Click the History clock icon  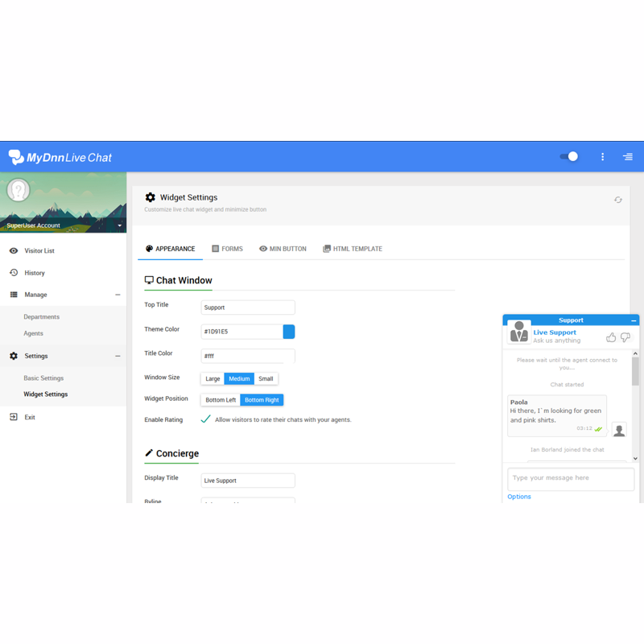(x=14, y=273)
